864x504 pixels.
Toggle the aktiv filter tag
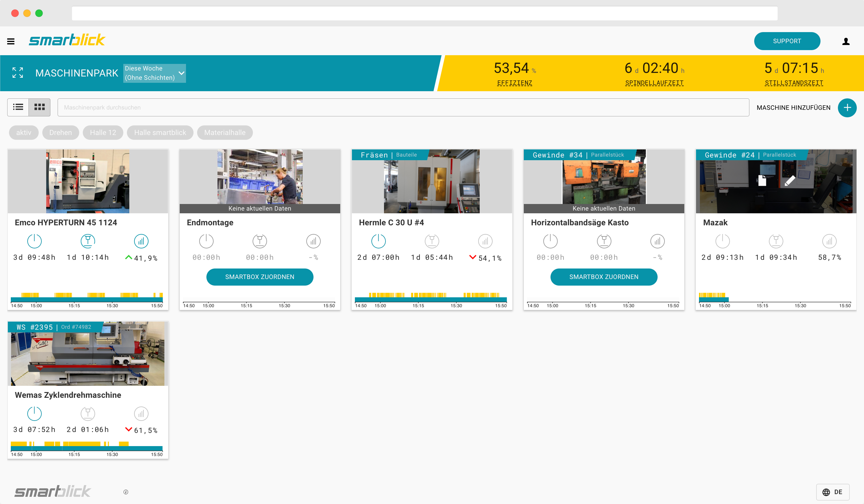24,133
